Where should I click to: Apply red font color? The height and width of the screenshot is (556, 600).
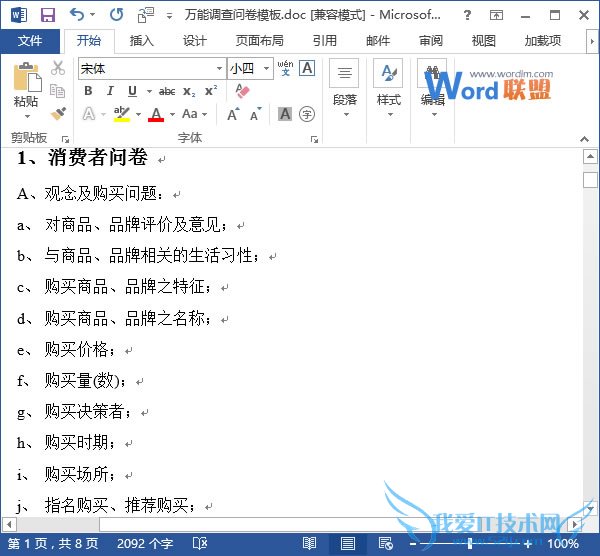click(x=156, y=114)
